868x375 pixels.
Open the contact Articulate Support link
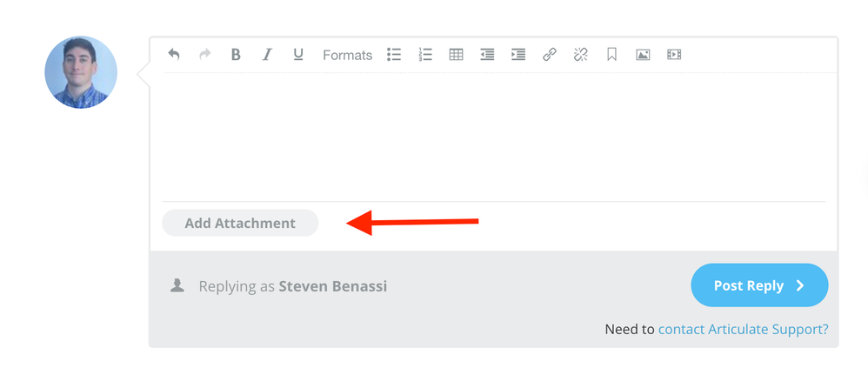[743, 329]
